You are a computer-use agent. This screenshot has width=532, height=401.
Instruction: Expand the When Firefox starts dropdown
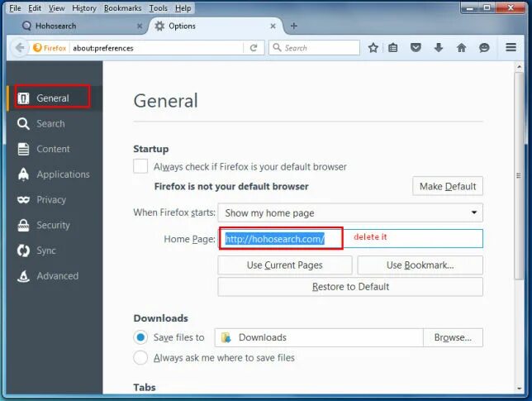tap(350, 212)
